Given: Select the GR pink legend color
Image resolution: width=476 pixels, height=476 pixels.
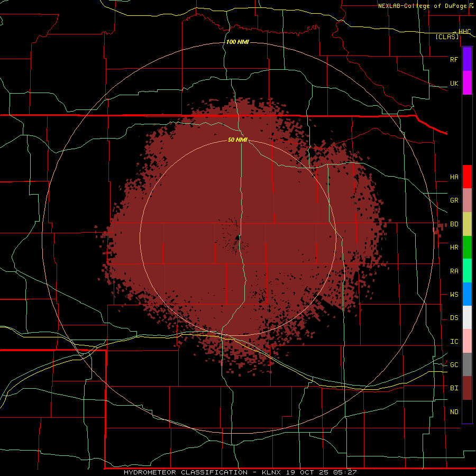Looking at the screenshot, I should [x=467, y=200].
